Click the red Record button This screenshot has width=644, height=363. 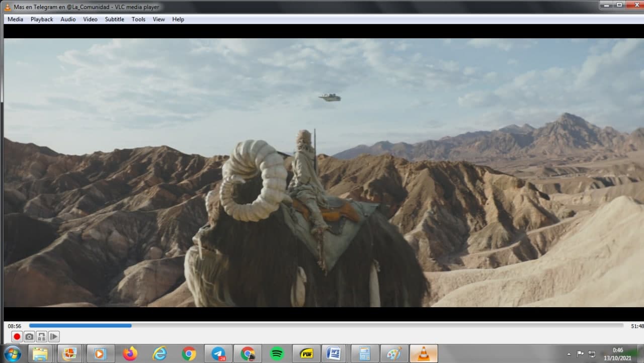[x=17, y=336]
